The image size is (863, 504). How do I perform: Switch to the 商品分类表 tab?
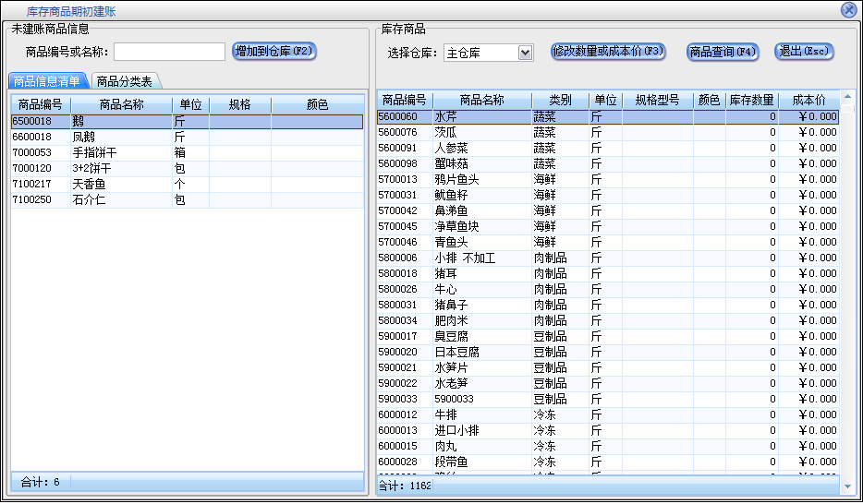[126, 81]
